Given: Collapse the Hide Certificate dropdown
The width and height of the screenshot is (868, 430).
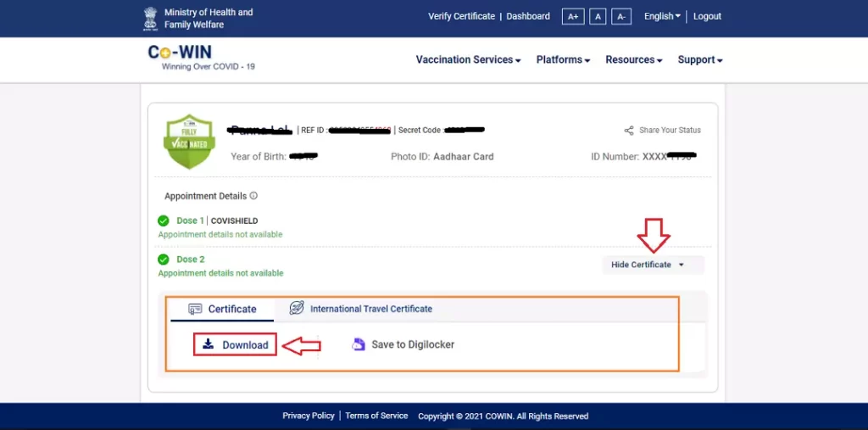Looking at the screenshot, I should tap(654, 265).
